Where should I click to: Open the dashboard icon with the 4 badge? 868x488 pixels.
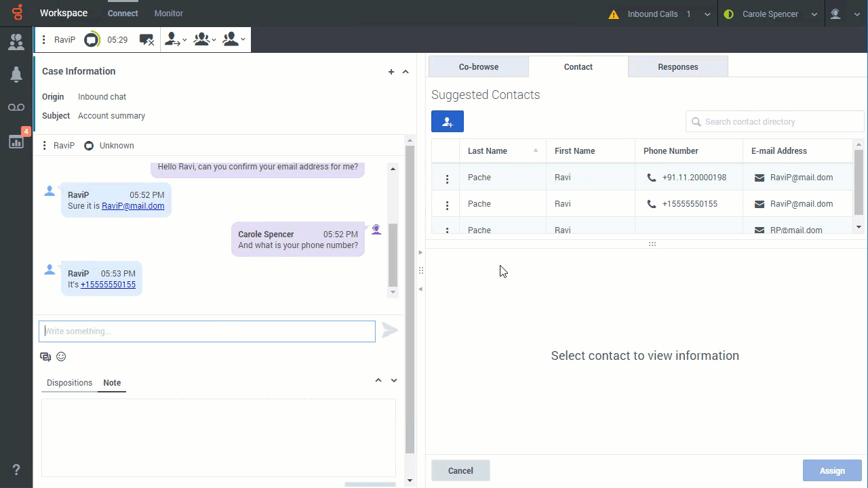(x=16, y=141)
